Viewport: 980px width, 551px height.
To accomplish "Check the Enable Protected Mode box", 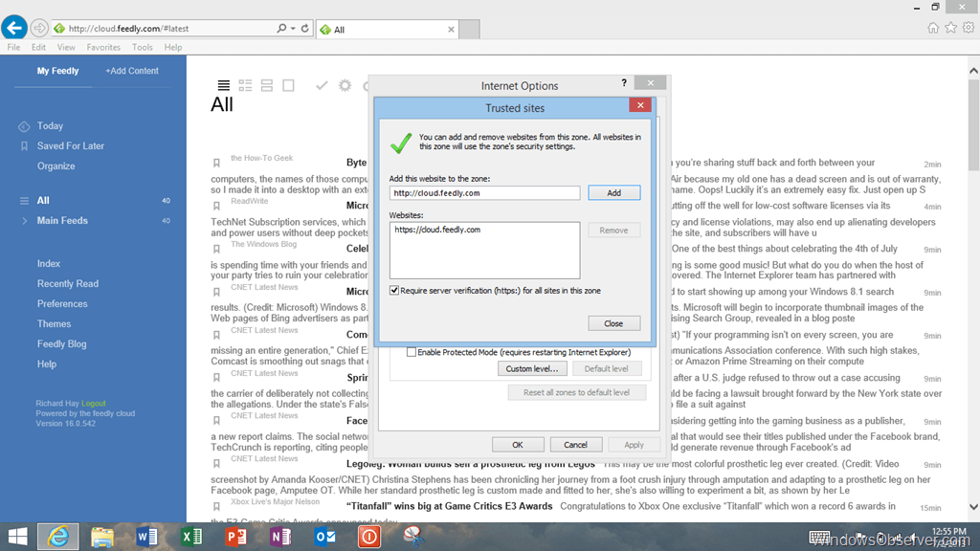I will click(412, 352).
